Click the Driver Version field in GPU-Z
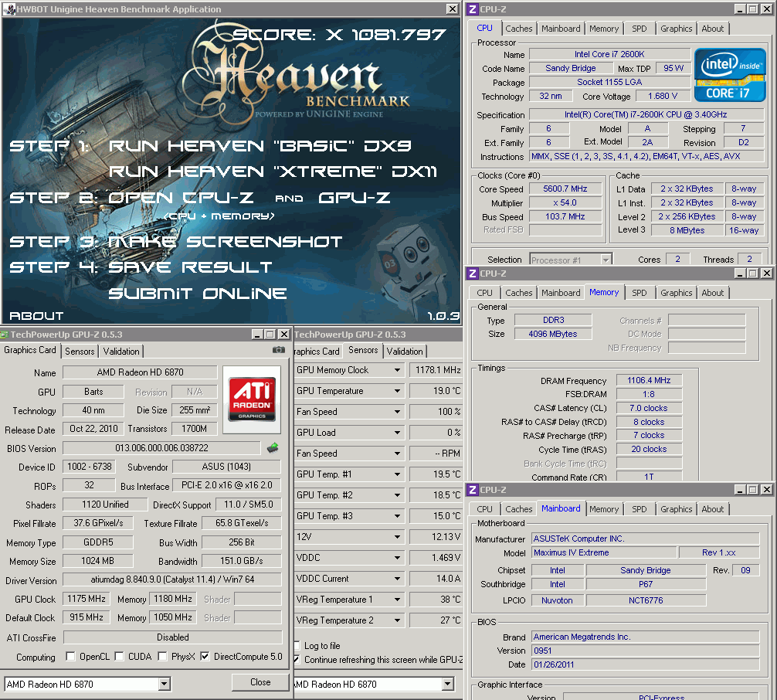The image size is (777, 700). coord(172,579)
